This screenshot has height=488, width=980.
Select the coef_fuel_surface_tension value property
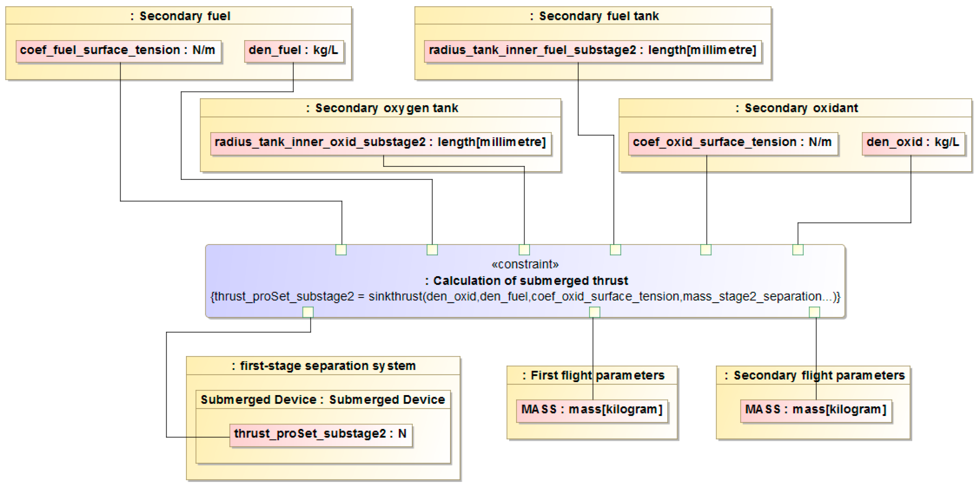coord(118,51)
